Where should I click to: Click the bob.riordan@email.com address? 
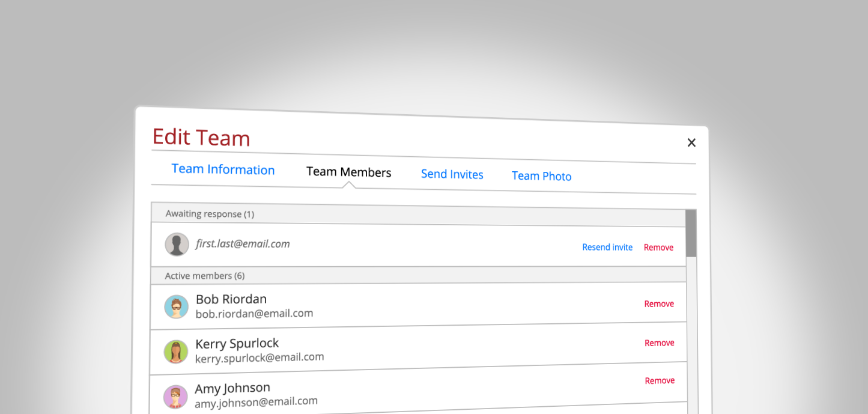[254, 313]
